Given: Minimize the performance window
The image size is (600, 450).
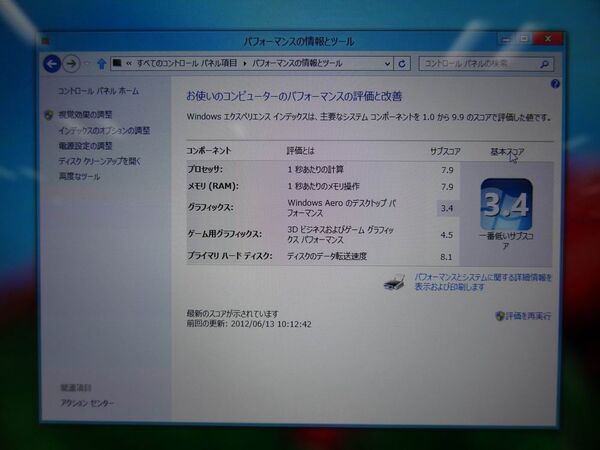Looking at the screenshot, I should (x=506, y=39).
